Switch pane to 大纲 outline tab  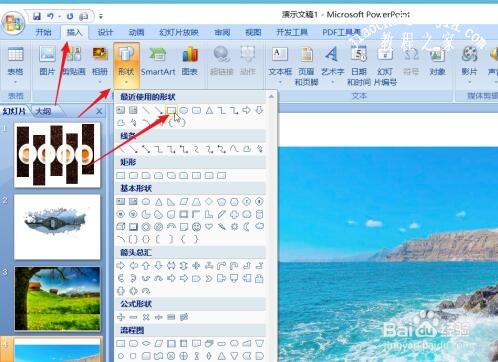44,111
